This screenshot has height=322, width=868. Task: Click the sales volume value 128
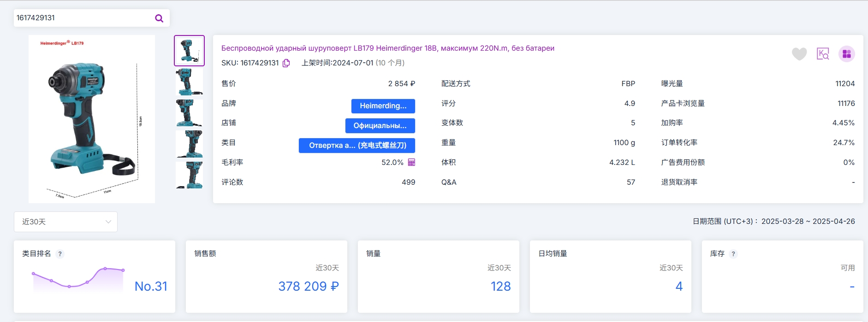tap(500, 287)
